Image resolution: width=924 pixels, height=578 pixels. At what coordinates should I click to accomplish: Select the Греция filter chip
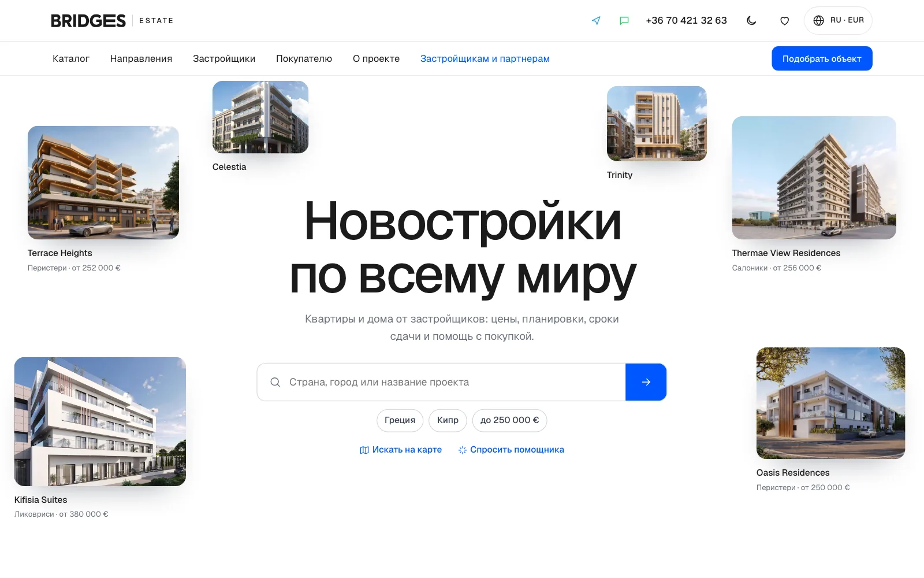pos(400,420)
